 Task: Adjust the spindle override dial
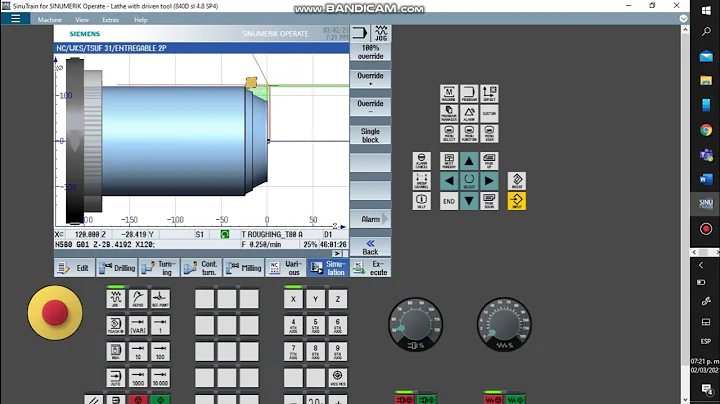pos(416,325)
